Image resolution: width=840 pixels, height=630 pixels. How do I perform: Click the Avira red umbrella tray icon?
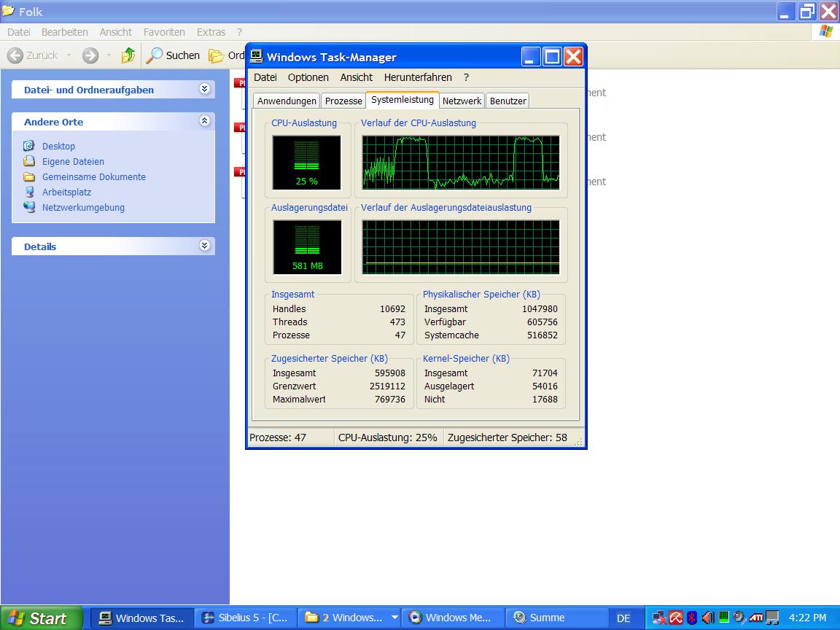click(x=676, y=618)
